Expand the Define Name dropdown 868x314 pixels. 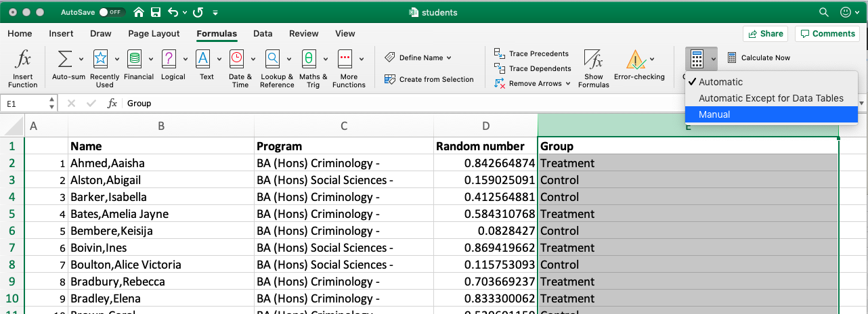[x=449, y=58]
